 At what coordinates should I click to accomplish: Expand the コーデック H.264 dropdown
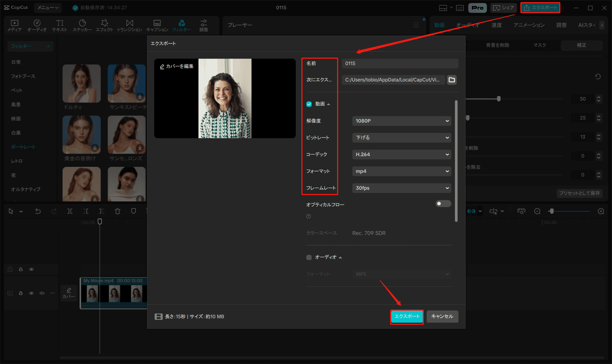pos(402,154)
